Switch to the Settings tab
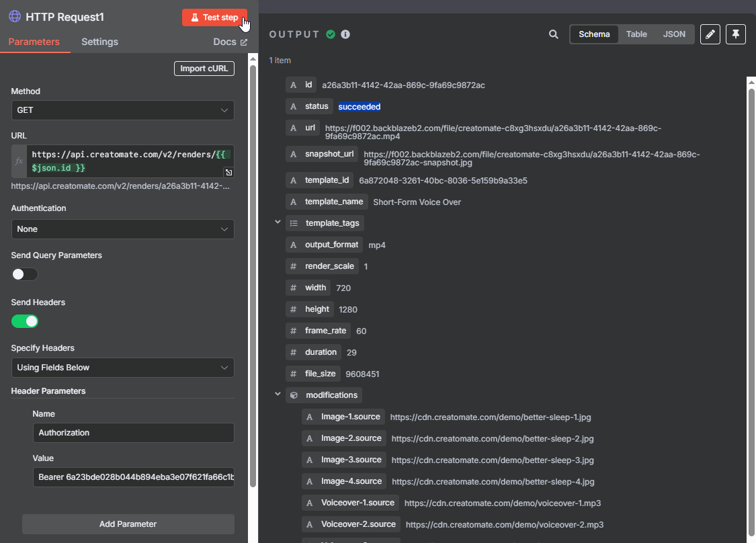 pos(99,42)
